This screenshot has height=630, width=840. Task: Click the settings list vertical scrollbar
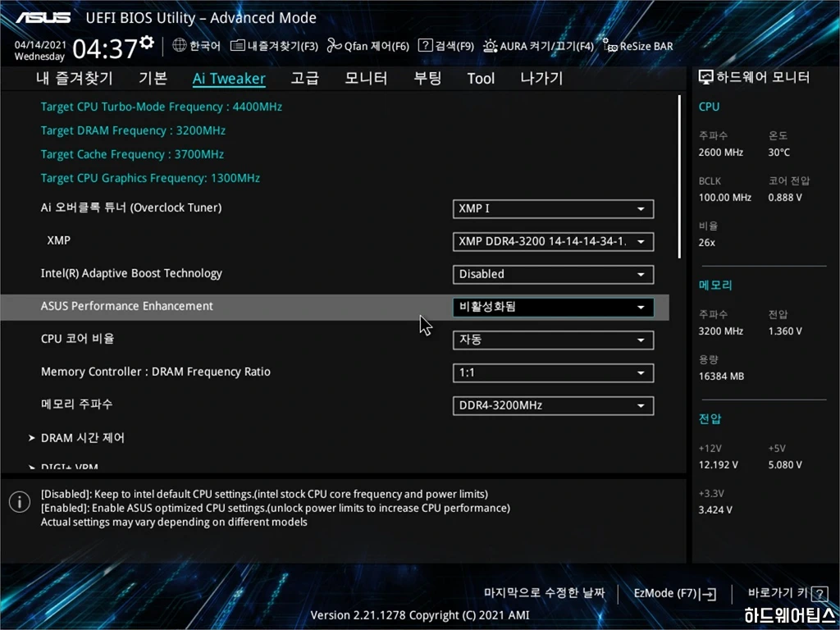679,177
